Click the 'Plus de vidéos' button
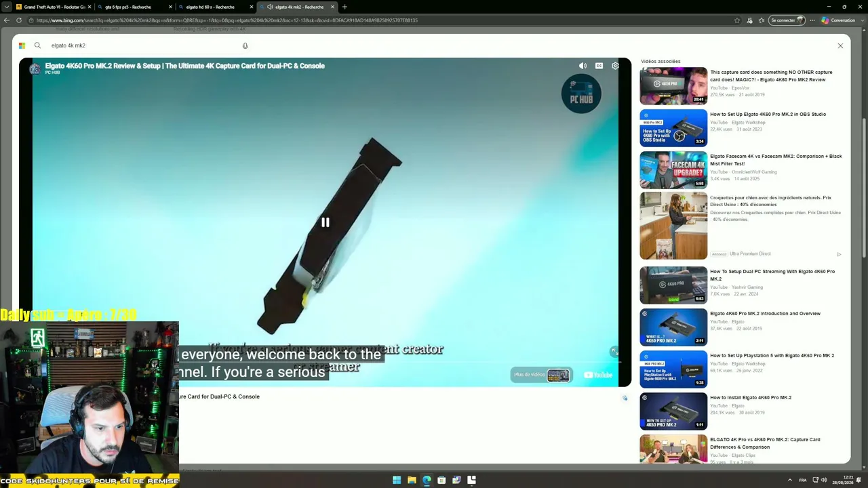Viewport: 868px width, 488px height. coord(541,375)
